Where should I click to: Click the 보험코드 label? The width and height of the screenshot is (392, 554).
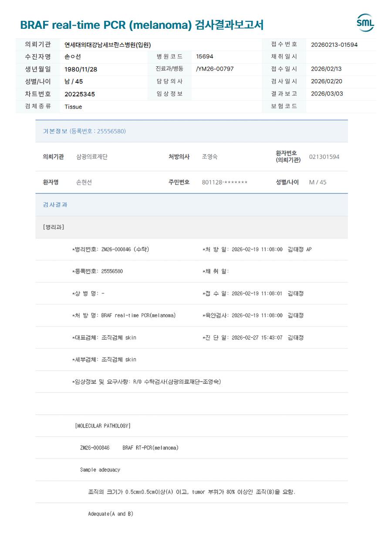pyautogui.click(x=284, y=106)
